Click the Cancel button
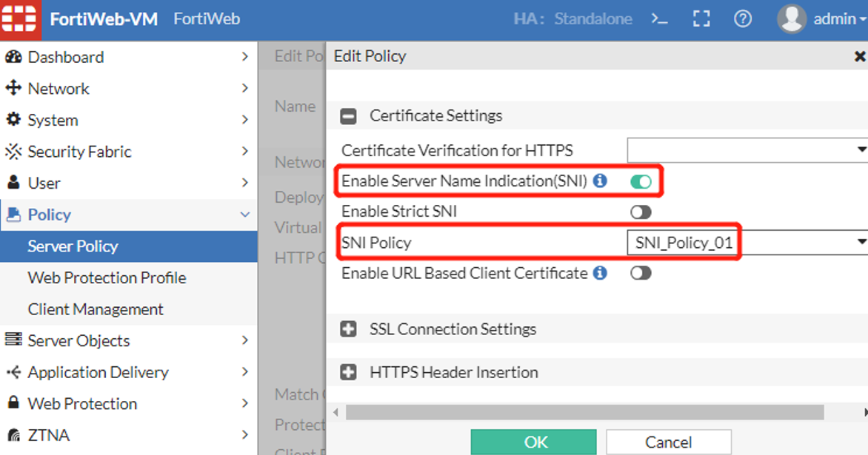 pyautogui.click(x=668, y=442)
